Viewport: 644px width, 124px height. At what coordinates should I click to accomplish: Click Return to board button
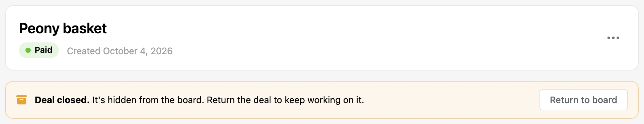(x=583, y=100)
